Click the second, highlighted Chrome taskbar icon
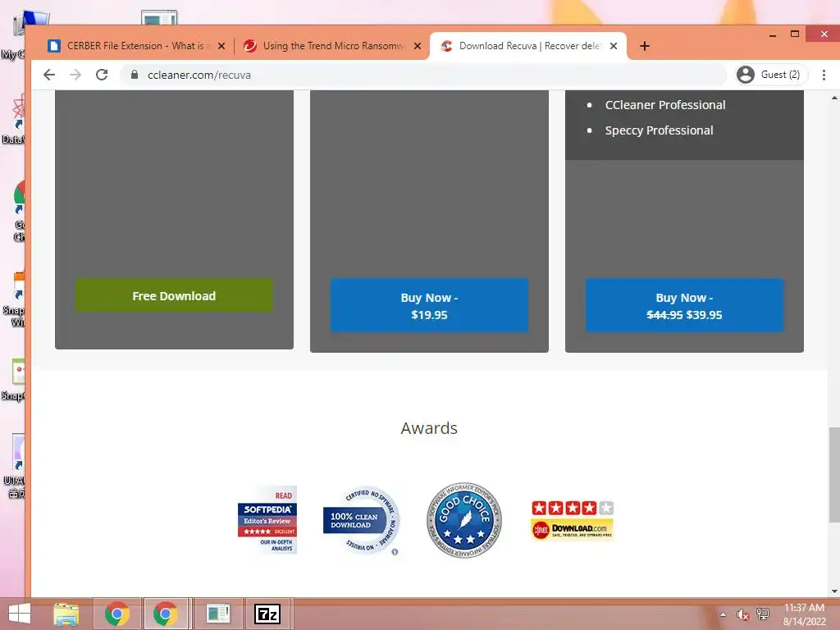The height and width of the screenshot is (630, 840). (166, 614)
